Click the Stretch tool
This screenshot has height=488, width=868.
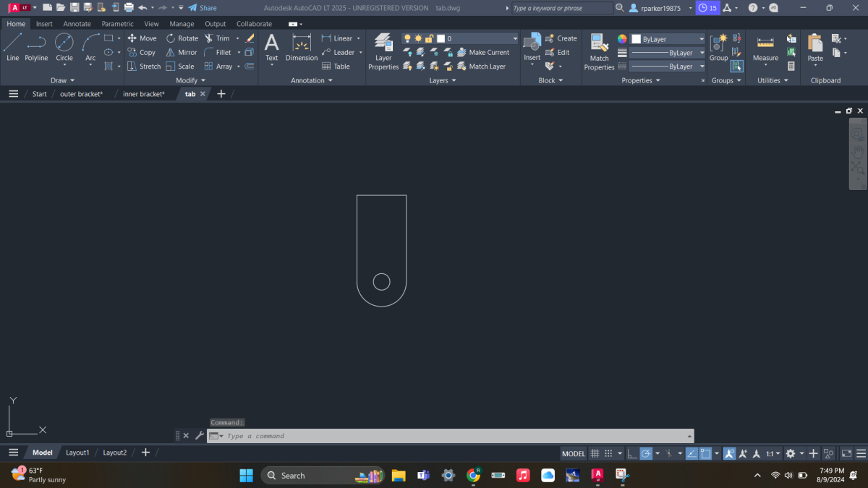[x=144, y=66]
